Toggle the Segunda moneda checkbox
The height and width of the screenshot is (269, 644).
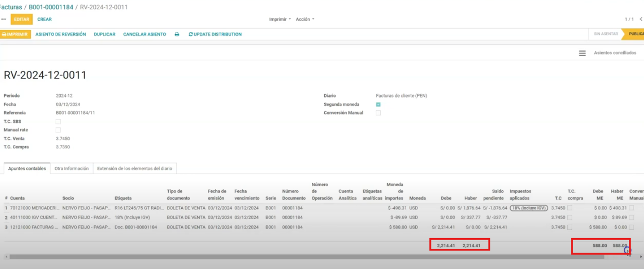378,105
